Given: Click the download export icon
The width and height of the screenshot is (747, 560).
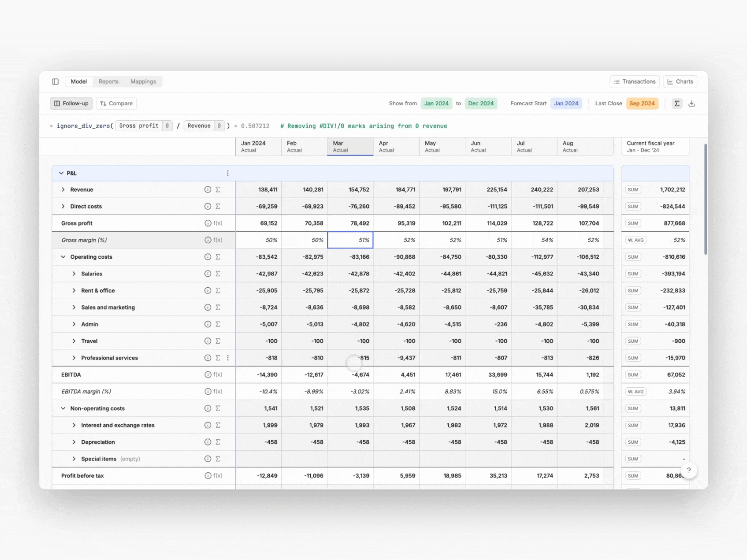Looking at the screenshot, I should tap(691, 103).
